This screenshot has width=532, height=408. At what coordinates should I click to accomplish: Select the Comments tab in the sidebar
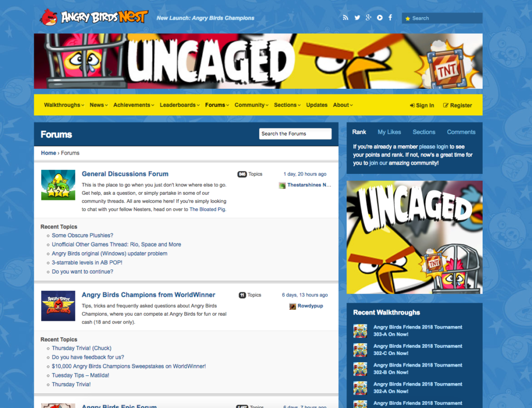click(x=461, y=132)
